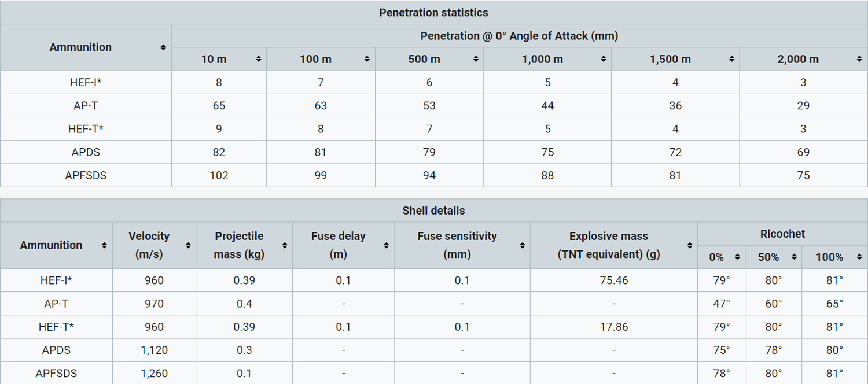Click sort icon in Ammunition penetration column

pos(163,47)
